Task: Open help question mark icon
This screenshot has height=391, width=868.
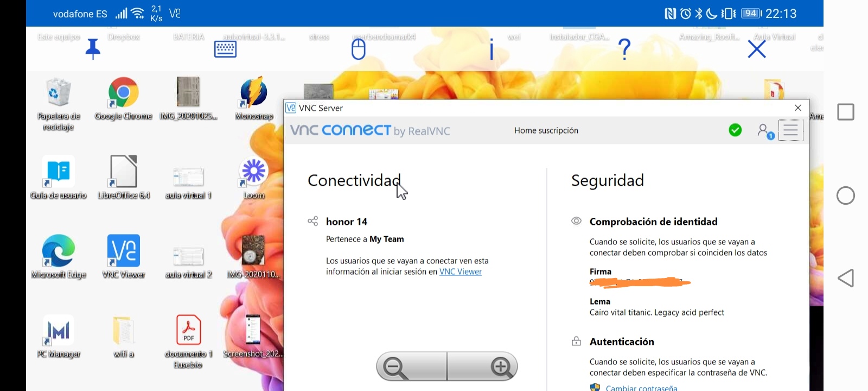Action: pyautogui.click(x=624, y=49)
